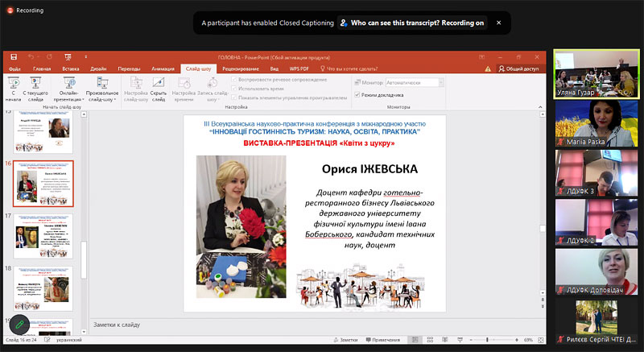Open Примечания comments in status bar
Image resolution: width=644 pixels, height=352 pixels.
coord(383,340)
